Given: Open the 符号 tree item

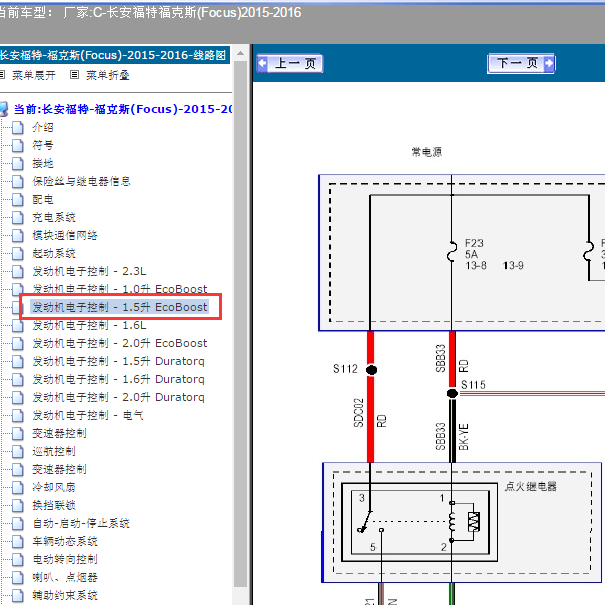Looking at the screenshot, I should [x=43, y=145].
